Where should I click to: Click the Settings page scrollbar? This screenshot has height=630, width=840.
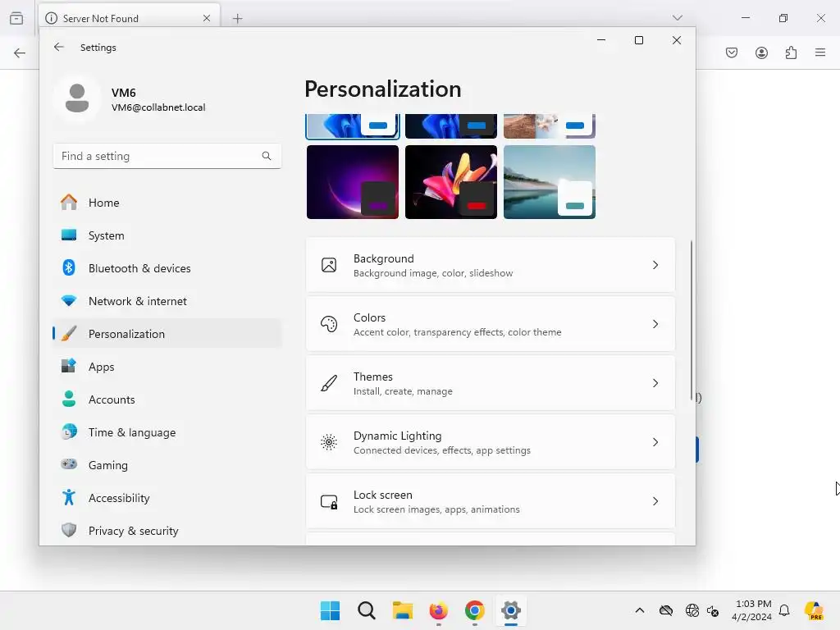click(691, 321)
